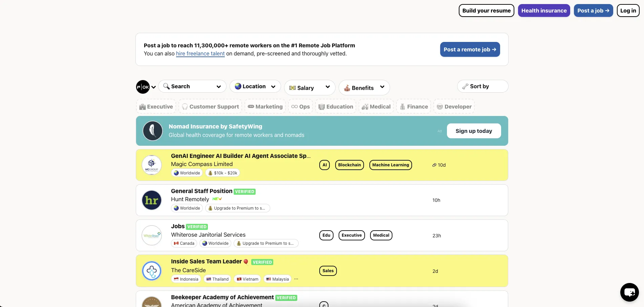
Task: Expand the Search dropdown arrow
Action: coord(219,87)
